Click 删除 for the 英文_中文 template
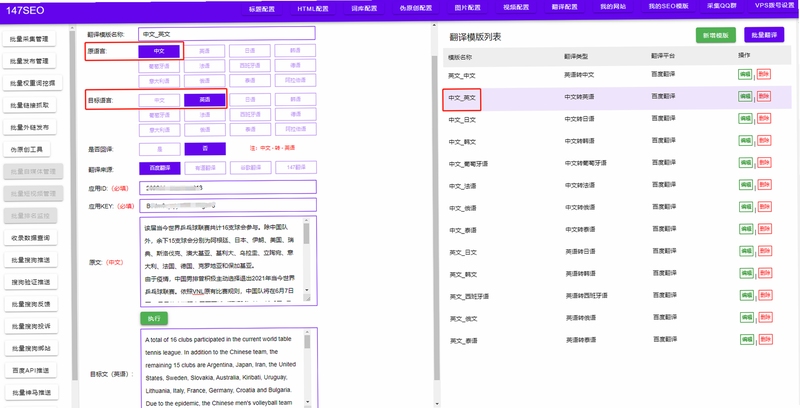The width and height of the screenshot is (800, 408). [x=764, y=74]
